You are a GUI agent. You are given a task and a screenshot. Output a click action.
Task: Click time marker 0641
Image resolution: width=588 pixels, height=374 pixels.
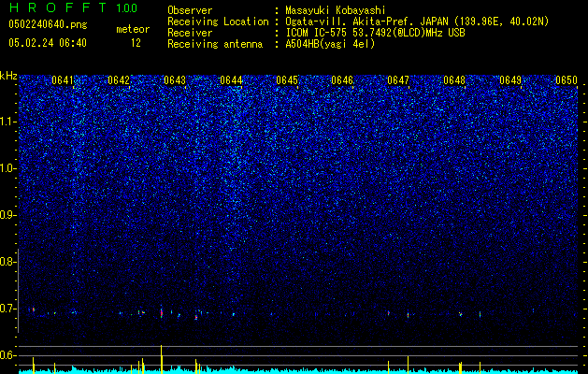tap(63, 80)
